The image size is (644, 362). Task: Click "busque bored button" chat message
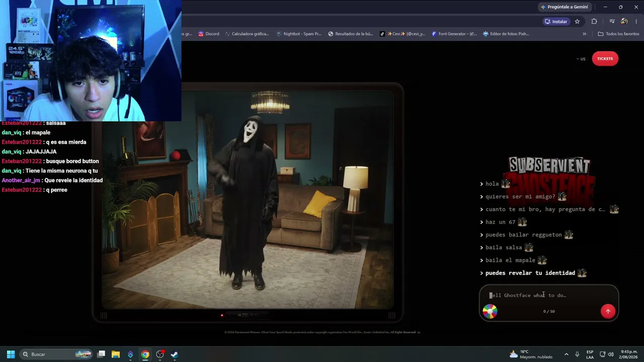50,161
